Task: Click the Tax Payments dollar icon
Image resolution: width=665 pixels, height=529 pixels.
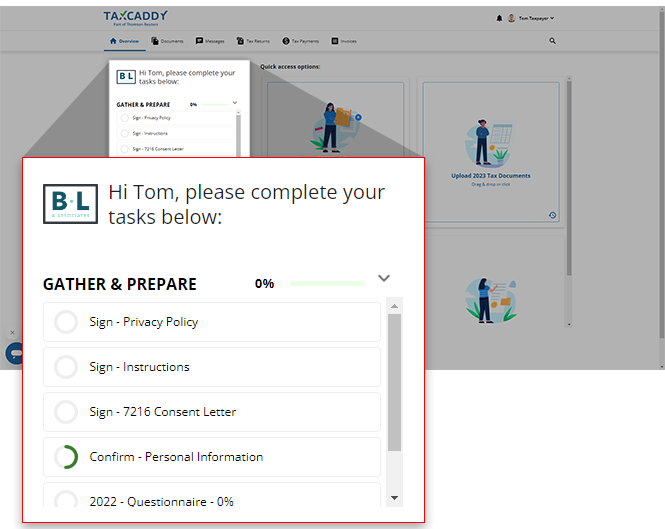Action: (x=286, y=41)
